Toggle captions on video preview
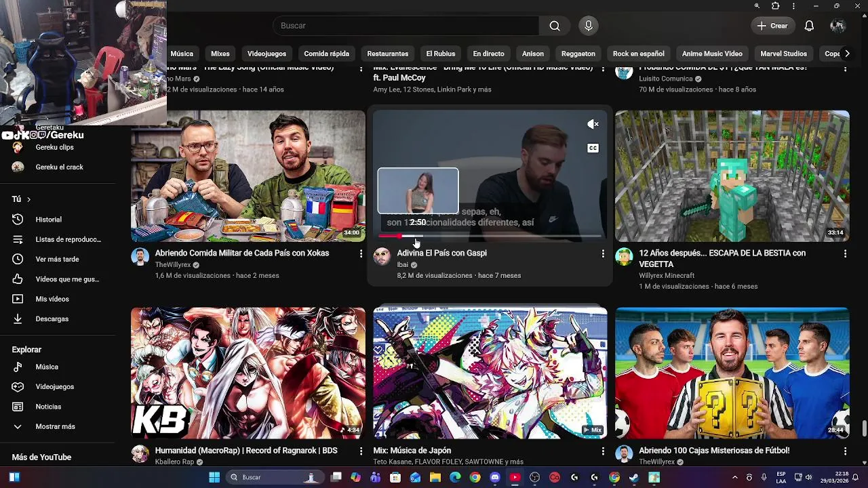The image size is (868, 488). [x=593, y=148]
